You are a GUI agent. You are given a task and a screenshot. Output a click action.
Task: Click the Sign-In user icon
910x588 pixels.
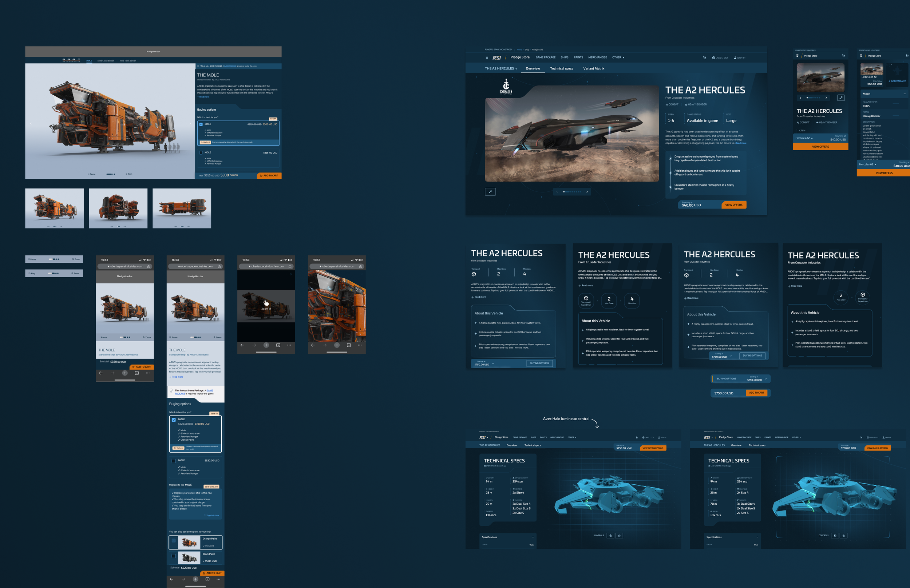735,57
